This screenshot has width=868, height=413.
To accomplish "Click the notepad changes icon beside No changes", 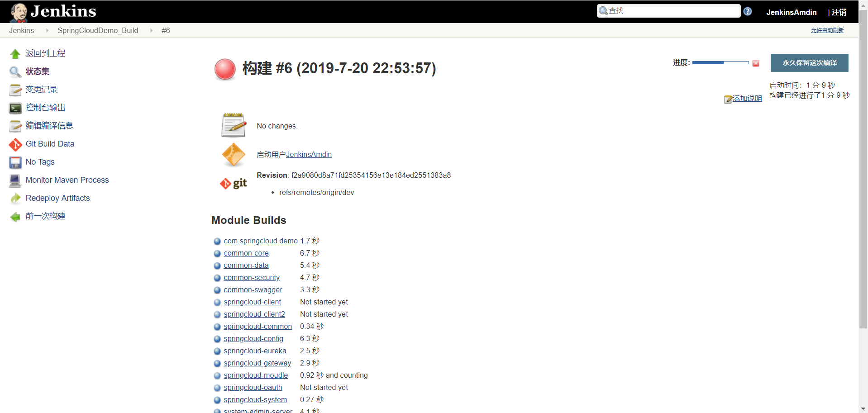I will coord(234,125).
